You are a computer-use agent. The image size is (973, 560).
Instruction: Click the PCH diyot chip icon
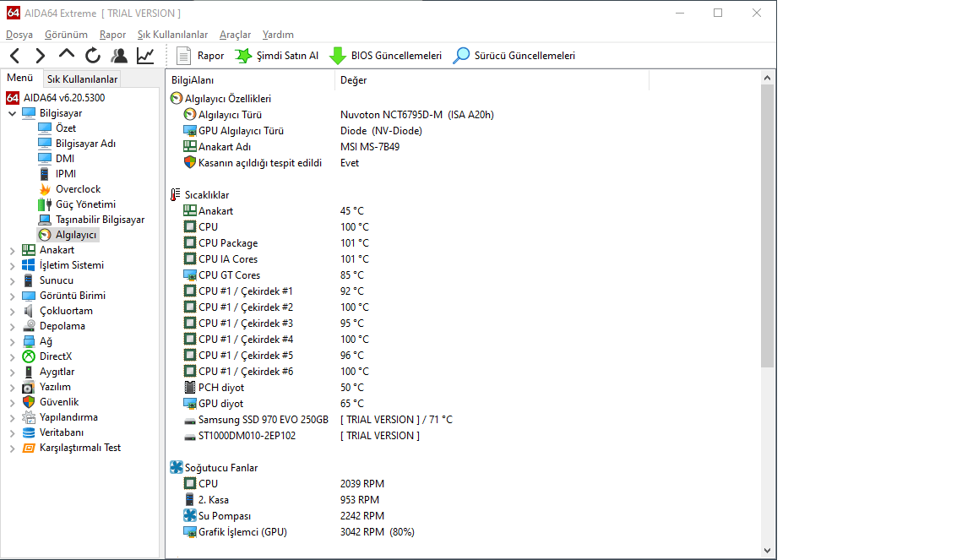pos(190,388)
